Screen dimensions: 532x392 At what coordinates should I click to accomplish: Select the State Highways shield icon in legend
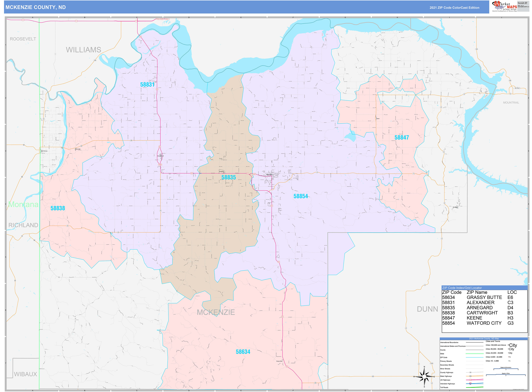click(470, 376)
